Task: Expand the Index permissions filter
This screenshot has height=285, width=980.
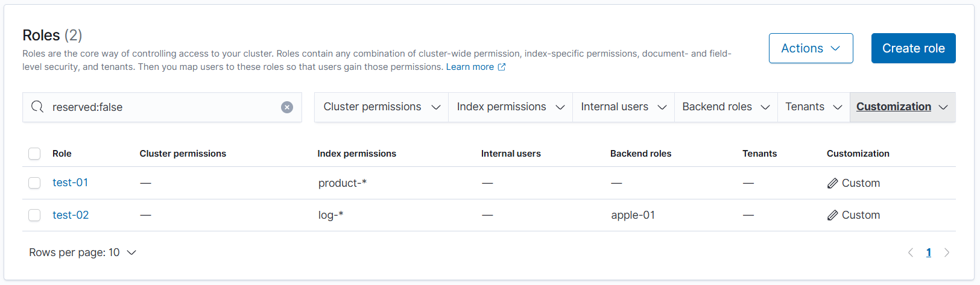Action: 510,107
